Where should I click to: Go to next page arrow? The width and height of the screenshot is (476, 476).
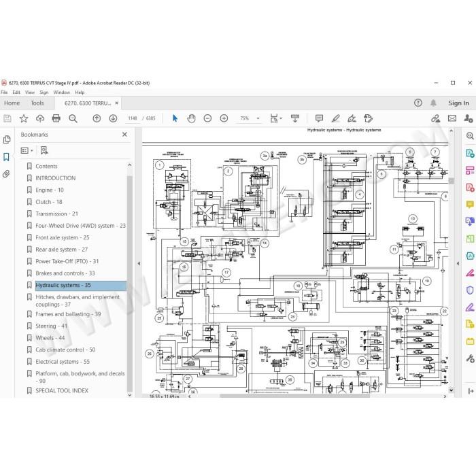coord(114,118)
